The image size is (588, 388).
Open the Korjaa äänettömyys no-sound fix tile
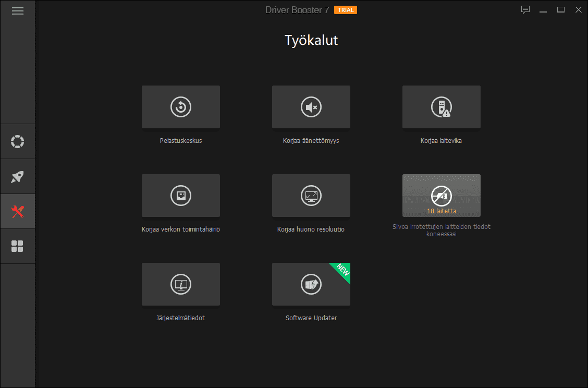[311, 107]
